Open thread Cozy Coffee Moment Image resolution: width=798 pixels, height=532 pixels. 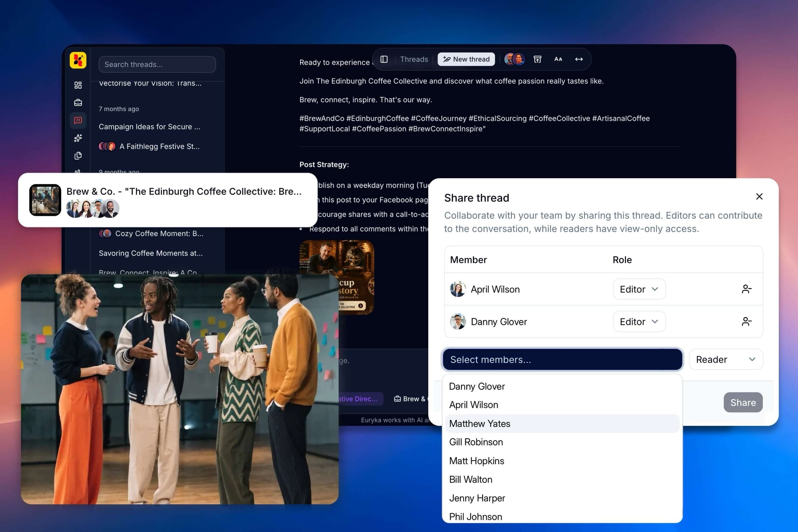[151, 233]
